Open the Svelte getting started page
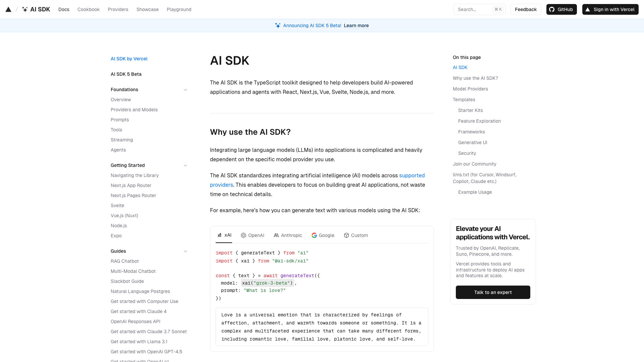Image resolution: width=644 pixels, height=362 pixels. point(117,205)
